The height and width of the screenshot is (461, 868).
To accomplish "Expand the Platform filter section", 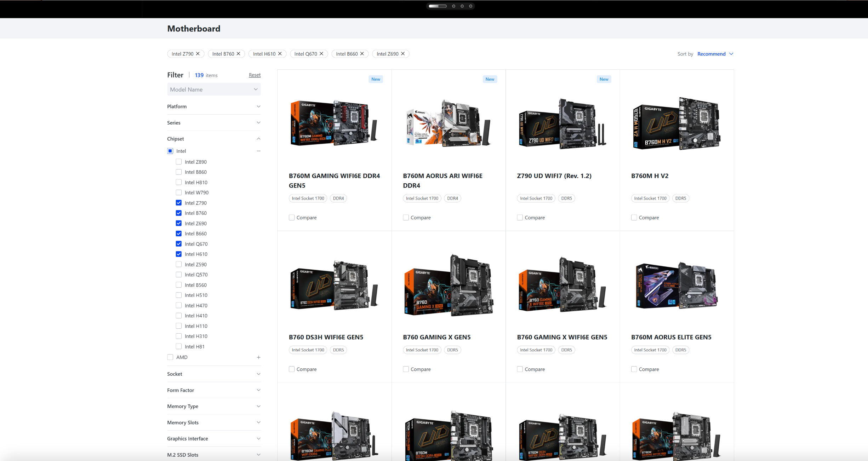I will (214, 106).
